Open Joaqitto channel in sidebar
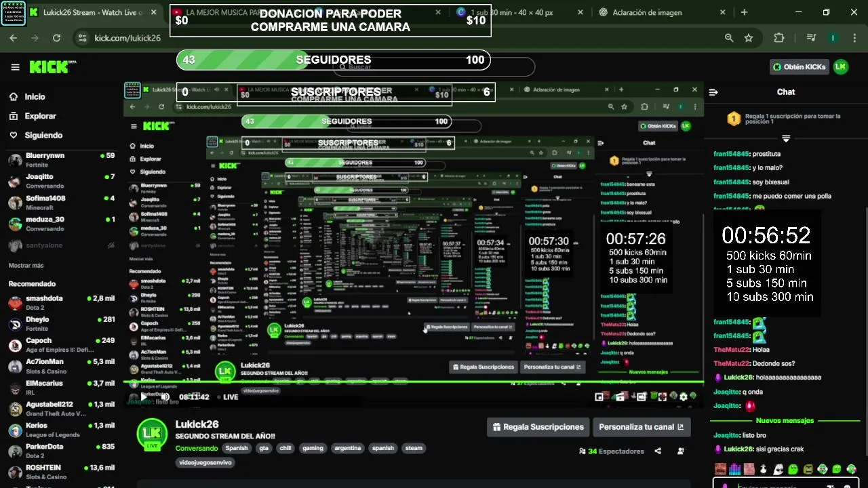This screenshot has height=488, width=868. point(61,181)
